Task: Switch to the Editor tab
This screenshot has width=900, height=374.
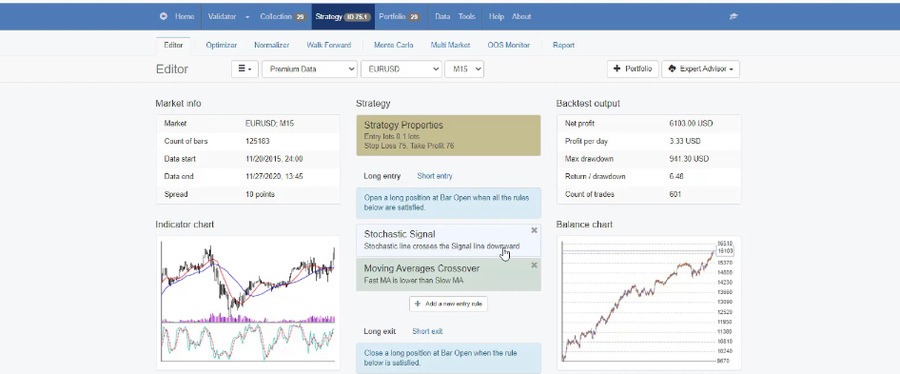Action: (173, 45)
